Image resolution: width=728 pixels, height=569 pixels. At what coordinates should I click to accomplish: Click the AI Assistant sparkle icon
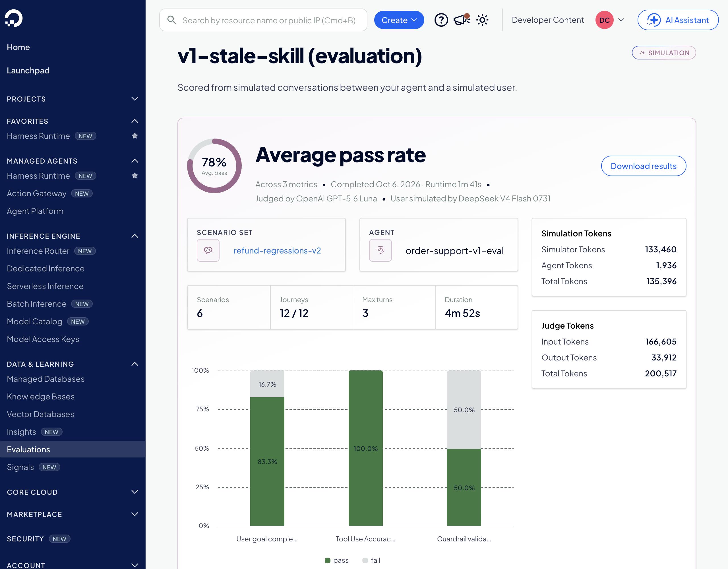point(654,20)
